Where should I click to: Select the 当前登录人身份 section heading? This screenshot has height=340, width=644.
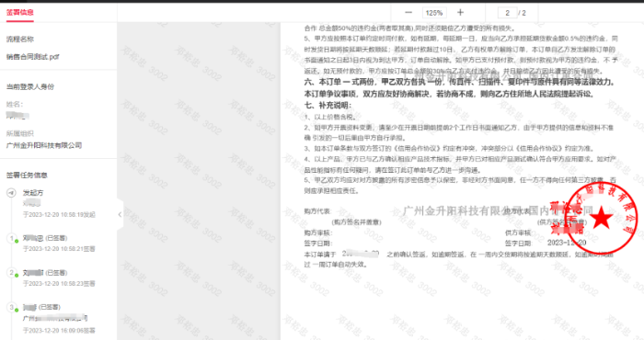pos(30,86)
